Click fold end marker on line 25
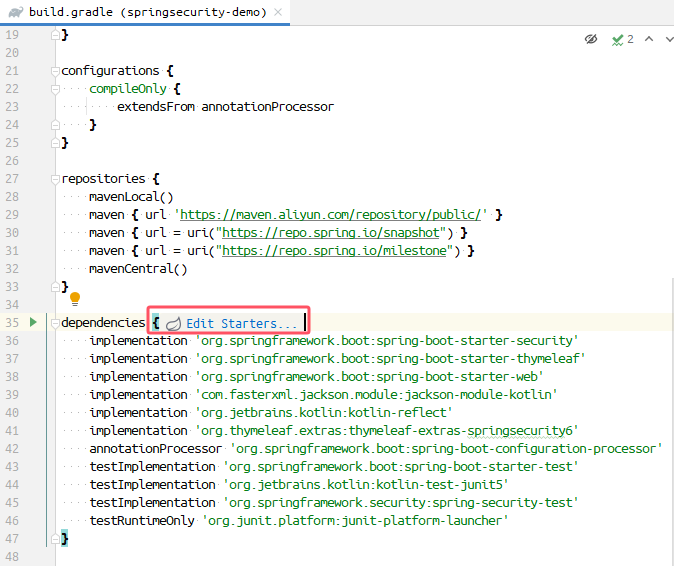674x566 pixels. pyautogui.click(x=55, y=143)
